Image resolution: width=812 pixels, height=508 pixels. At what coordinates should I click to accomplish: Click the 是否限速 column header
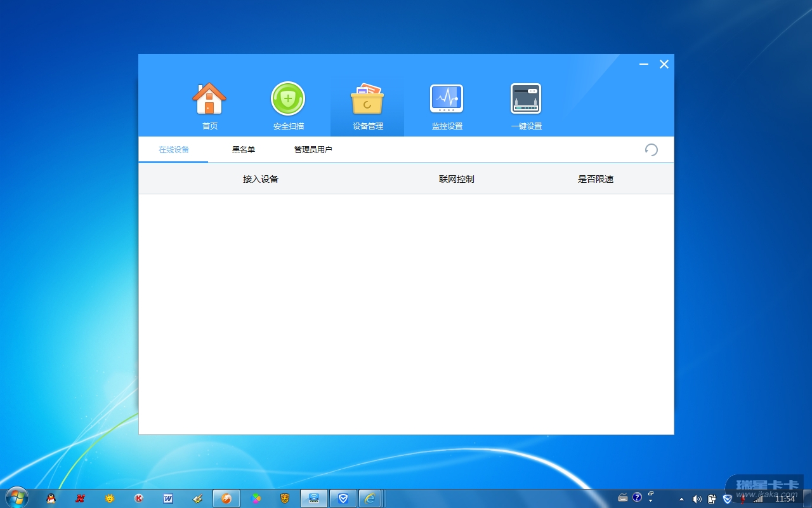(x=595, y=179)
